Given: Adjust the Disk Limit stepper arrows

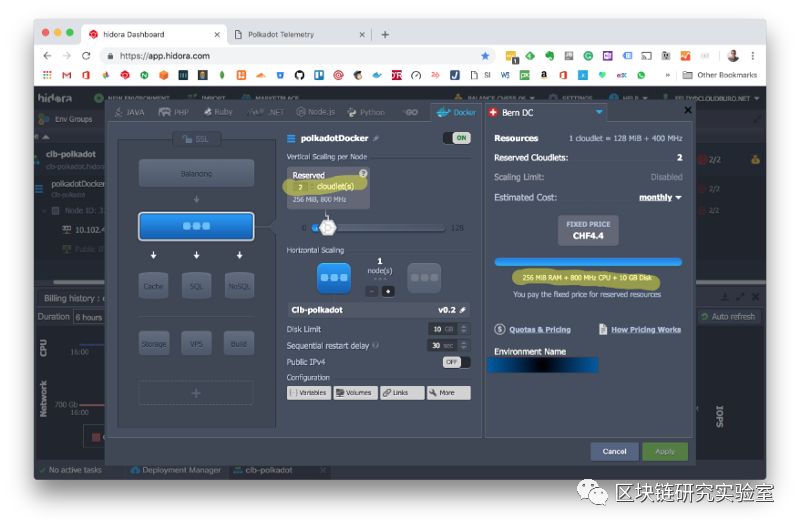Looking at the screenshot, I should [x=463, y=329].
